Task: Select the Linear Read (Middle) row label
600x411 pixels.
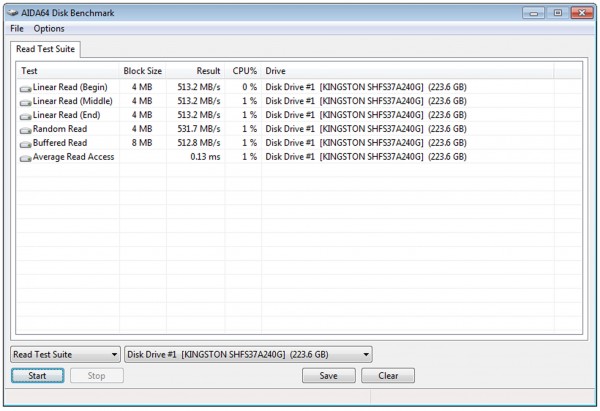Action: 73,101
